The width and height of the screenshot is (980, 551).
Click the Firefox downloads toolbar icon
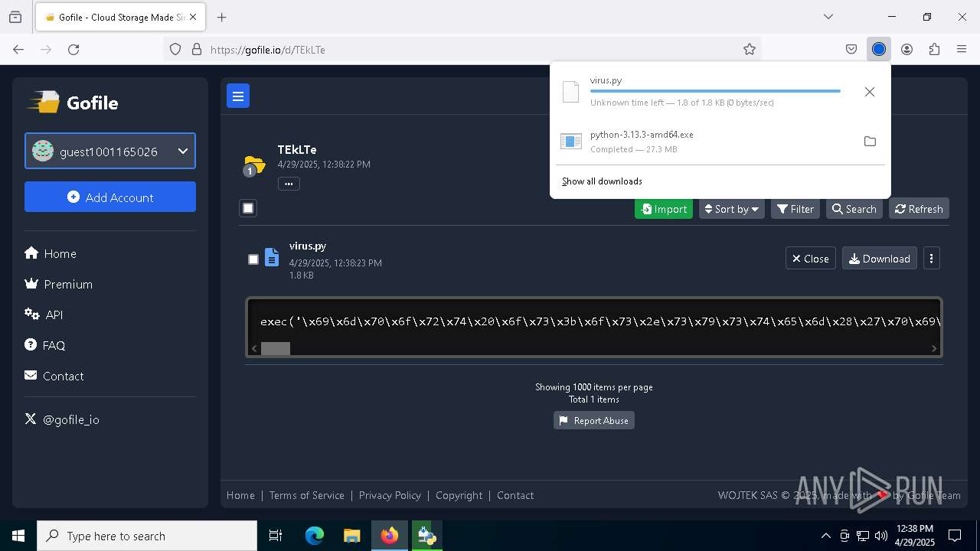click(879, 49)
